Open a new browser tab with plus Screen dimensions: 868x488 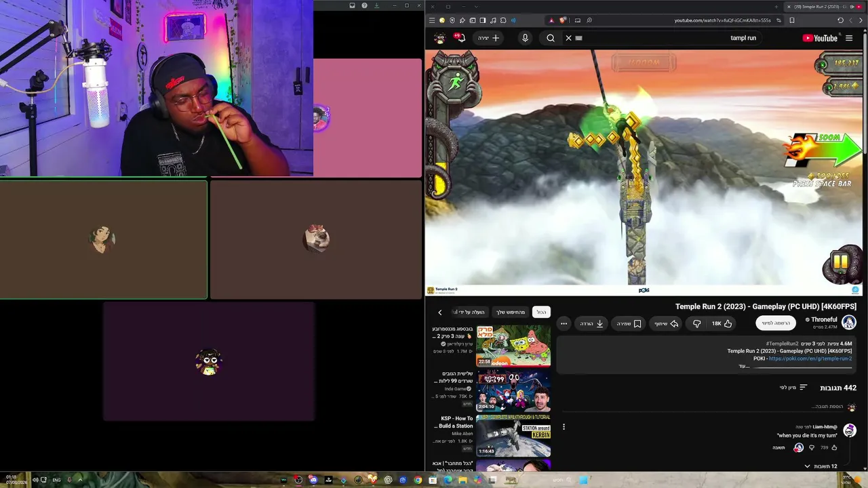(776, 6)
